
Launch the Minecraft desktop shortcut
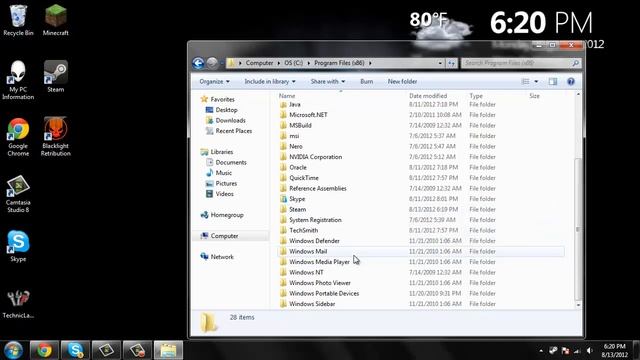pos(56,20)
